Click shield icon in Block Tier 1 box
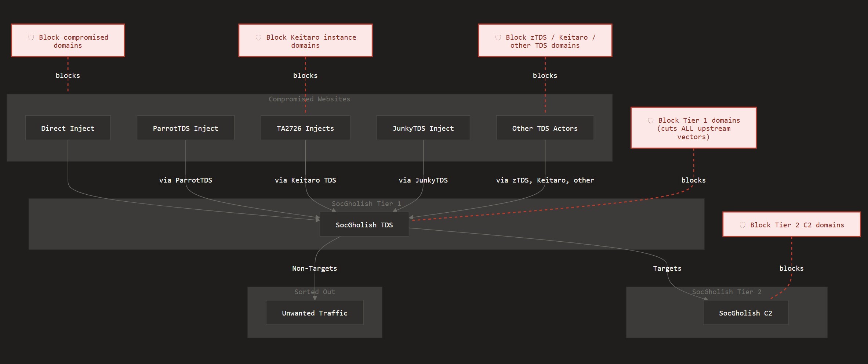 tap(651, 120)
